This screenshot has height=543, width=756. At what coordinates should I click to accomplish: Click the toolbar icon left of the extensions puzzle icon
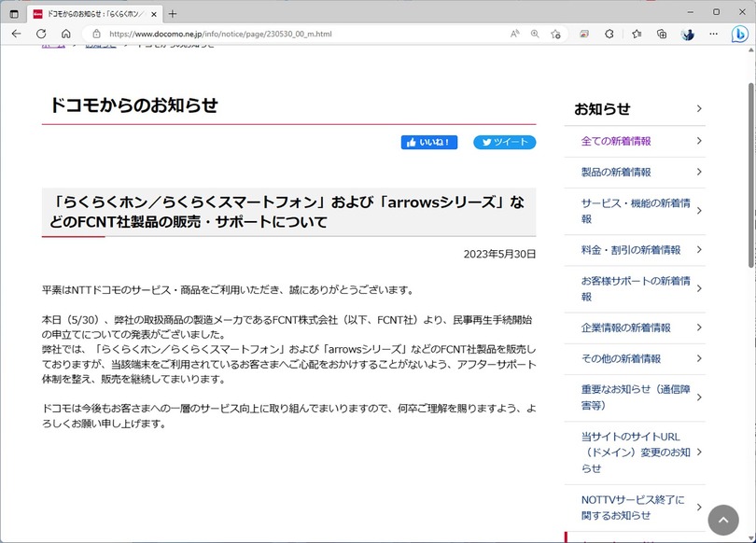(584, 34)
